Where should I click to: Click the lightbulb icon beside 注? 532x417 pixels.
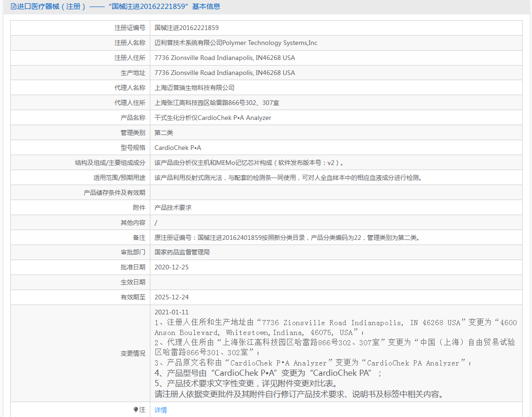[136, 410]
